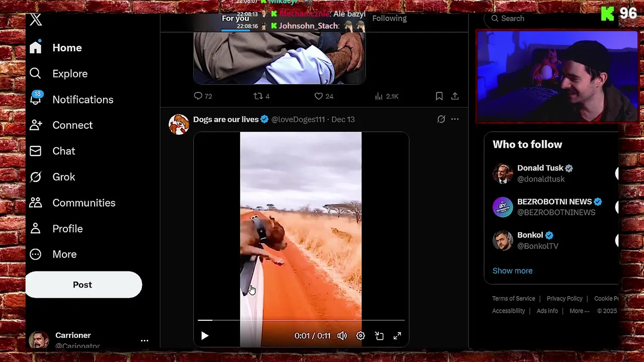Open the post's three-dot menu
Screen dimensions: 644x362
(x=455, y=119)
